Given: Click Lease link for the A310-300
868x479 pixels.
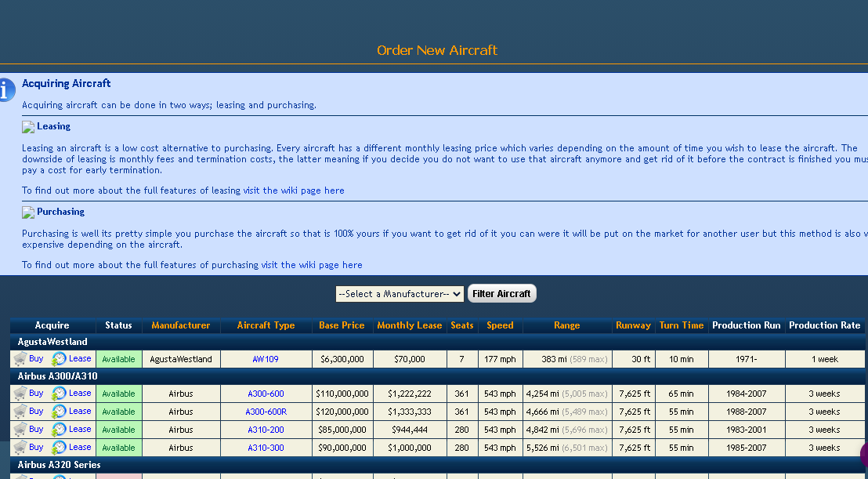Looking at the screenshot, I should (x=80, y=447).
